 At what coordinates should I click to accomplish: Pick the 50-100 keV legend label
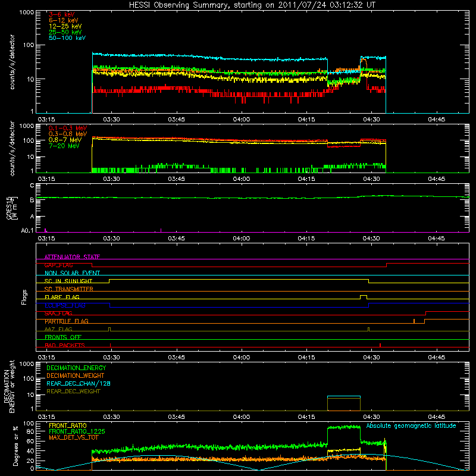tap(67, 38)
